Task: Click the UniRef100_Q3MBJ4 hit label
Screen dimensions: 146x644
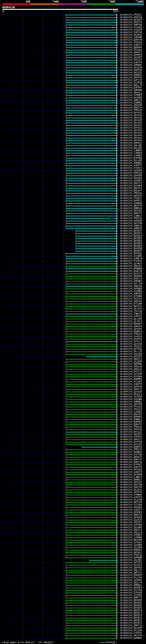Action: pyautogui.click(x=131, y=259)
